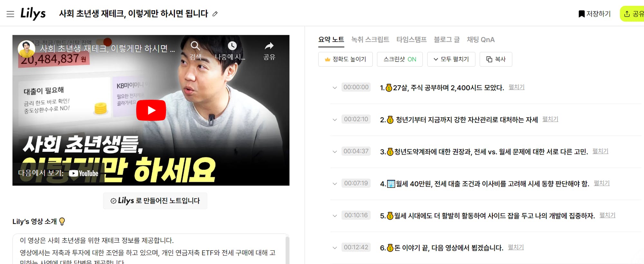This screenshot has height=264, width=644.
Task: Click the video intro description scrollbar
Action: (287, 250)
